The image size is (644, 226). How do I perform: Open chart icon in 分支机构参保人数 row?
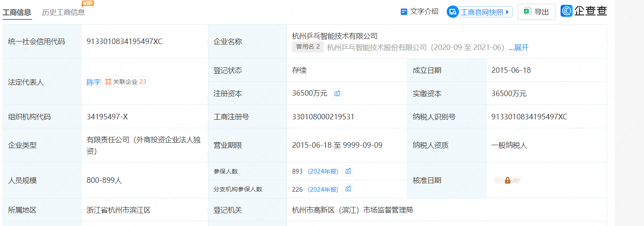(348, 189)
